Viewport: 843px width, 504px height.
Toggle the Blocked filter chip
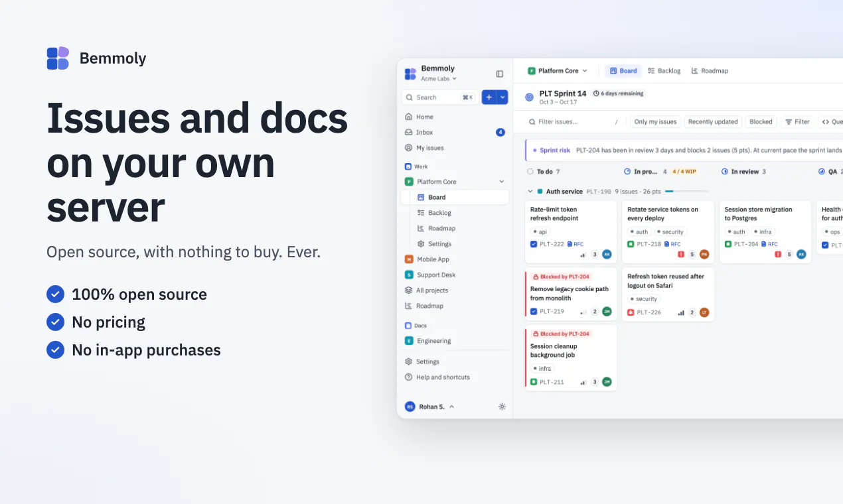(761, 122)
